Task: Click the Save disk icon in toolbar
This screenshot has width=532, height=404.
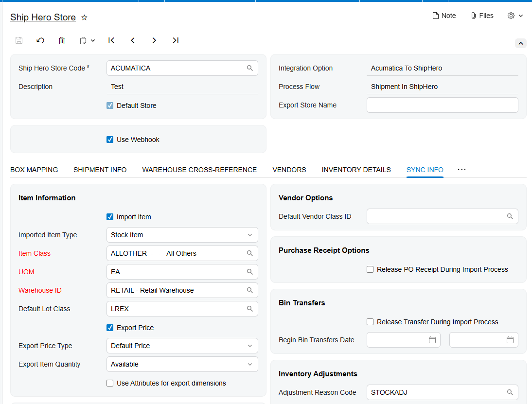Action: 19,40
